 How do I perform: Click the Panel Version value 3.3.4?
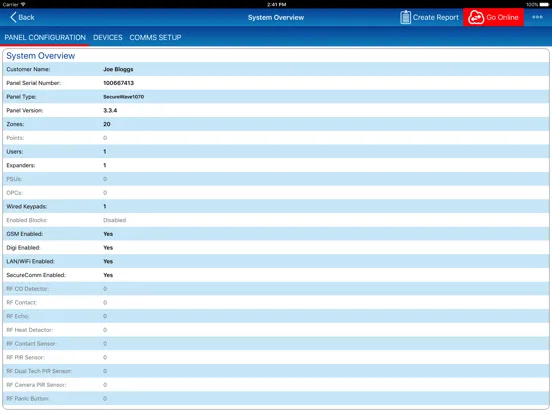tap(110, 111)
